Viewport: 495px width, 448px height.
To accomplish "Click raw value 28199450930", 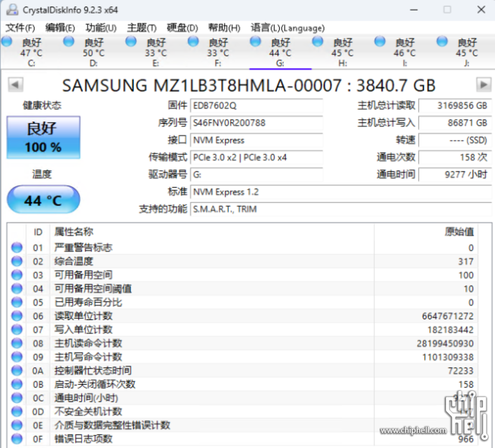I will [445, 343].
